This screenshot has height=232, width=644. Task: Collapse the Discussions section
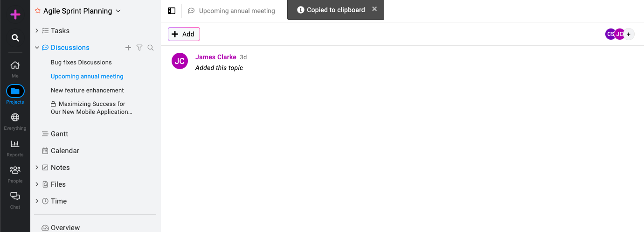coord(37,48)
